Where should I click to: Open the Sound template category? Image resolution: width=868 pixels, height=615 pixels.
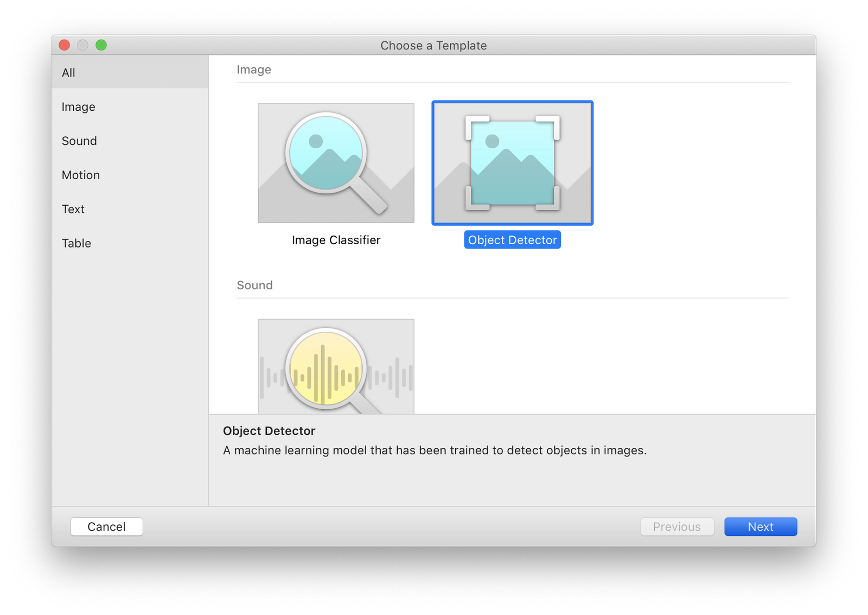click(79, 141)
